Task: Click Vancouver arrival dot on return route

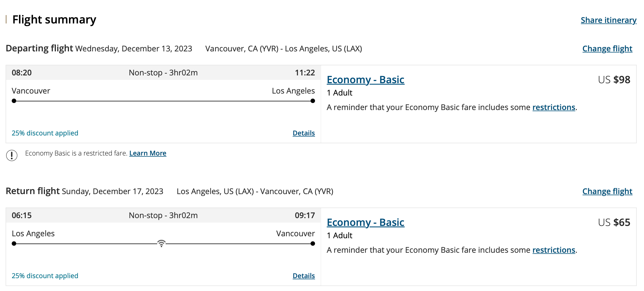Action: point(313,244)
